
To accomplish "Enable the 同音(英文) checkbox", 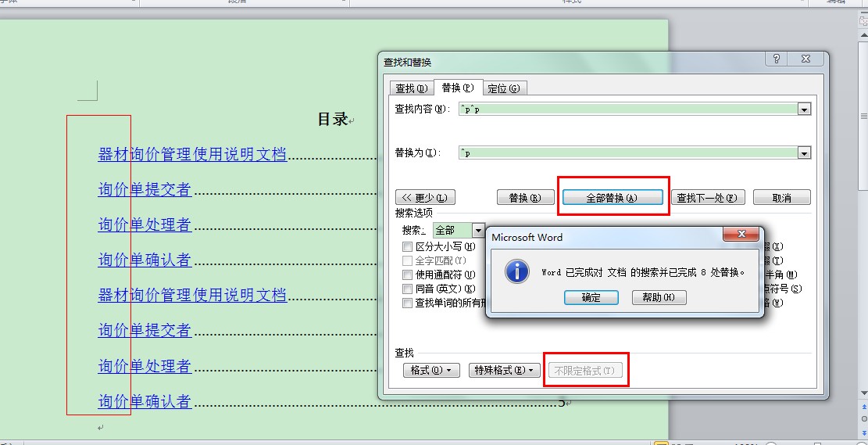I will coord(407,289).
